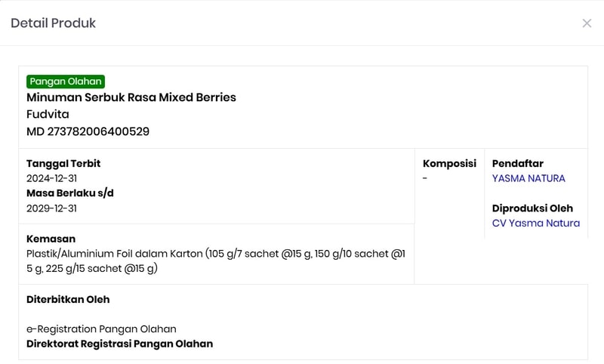604x364 pixels.
Task: Open the YASMA NATURA registrant link
Action: 528,178
